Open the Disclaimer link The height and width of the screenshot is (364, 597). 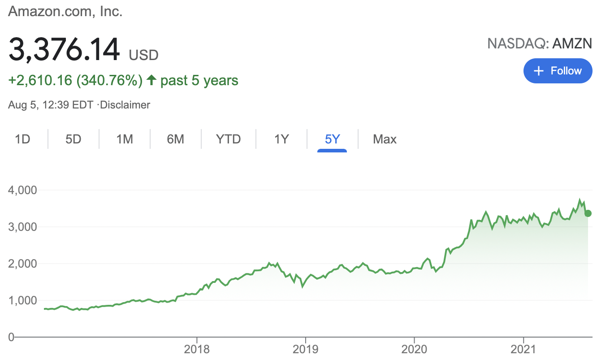125,105
